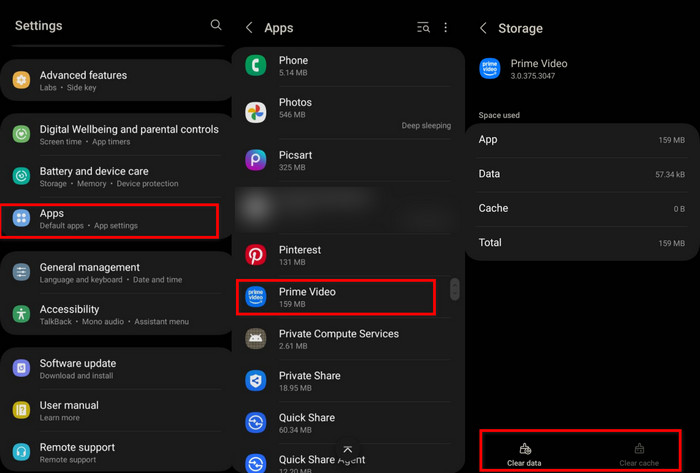This screenshot has height=473, width=700.
Task: Click the Software update icon
Action: pos(21,368)
